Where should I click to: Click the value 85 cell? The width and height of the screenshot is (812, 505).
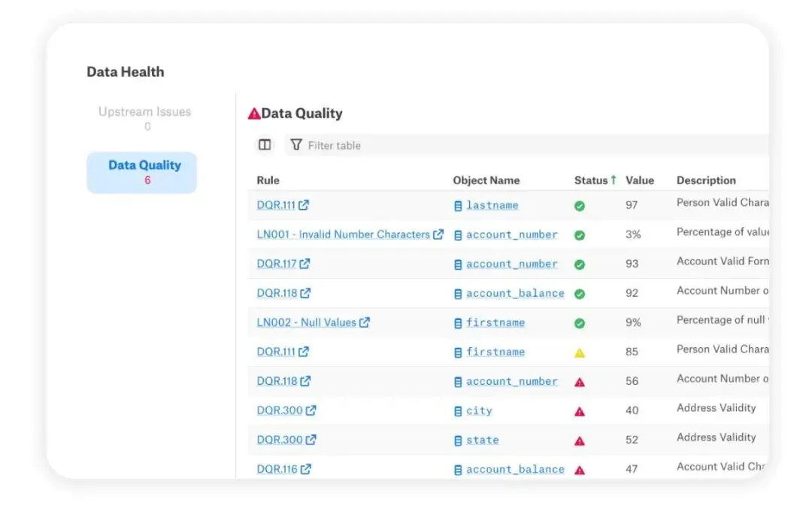[632, 352]
